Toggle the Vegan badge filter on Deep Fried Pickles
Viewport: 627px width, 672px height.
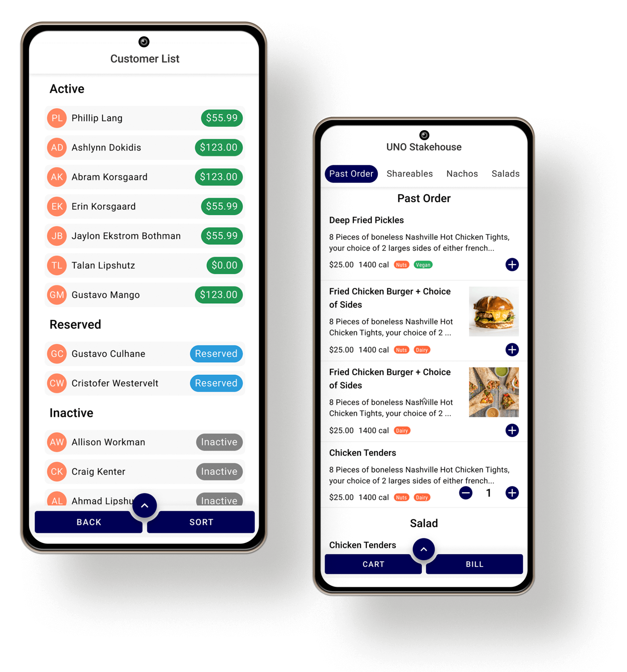(x=423, y=265)
